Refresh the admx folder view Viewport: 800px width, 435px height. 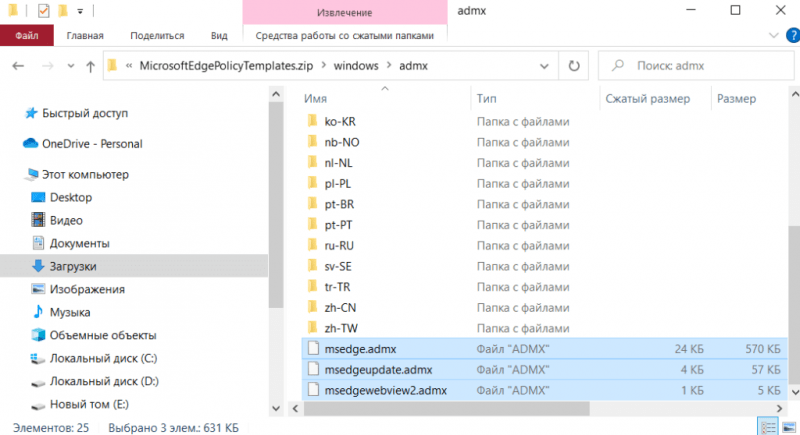coord(574,66)
